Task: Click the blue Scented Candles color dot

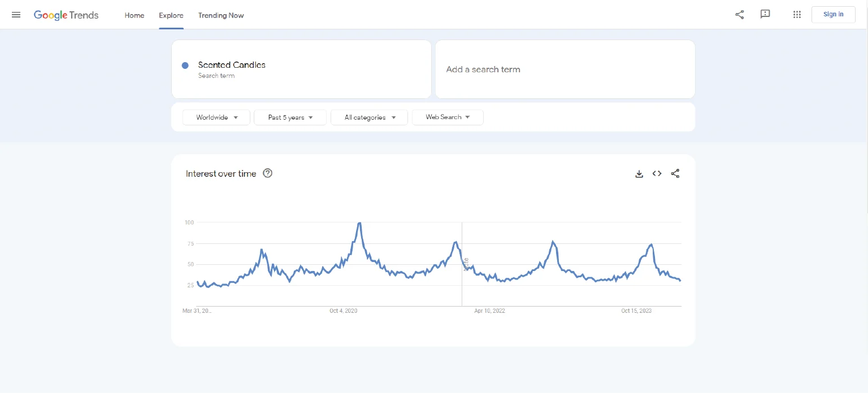Action: coord(185,65)
